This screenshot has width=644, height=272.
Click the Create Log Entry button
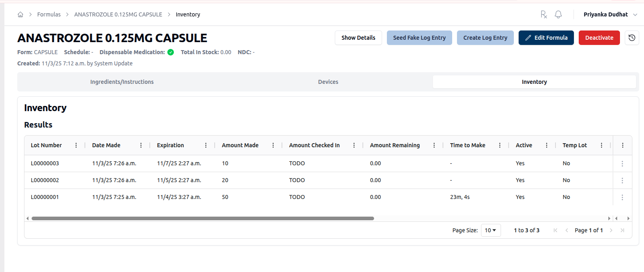click(x=485, y=38)
